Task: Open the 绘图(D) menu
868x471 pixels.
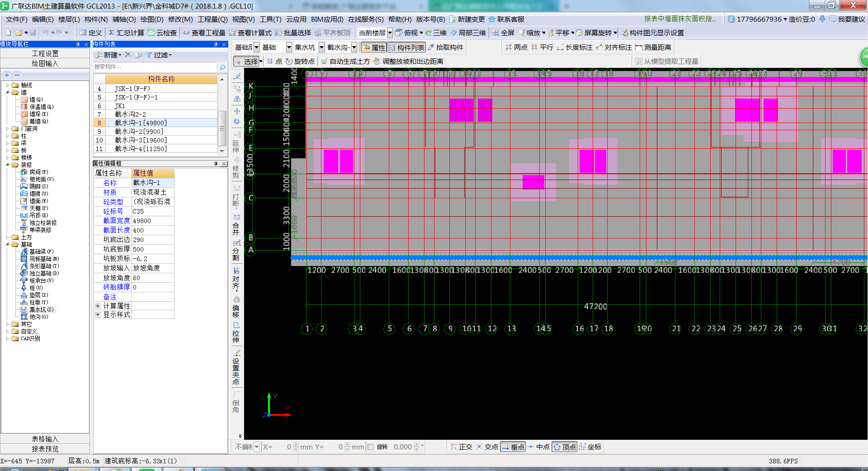Action: coord(152,19)
